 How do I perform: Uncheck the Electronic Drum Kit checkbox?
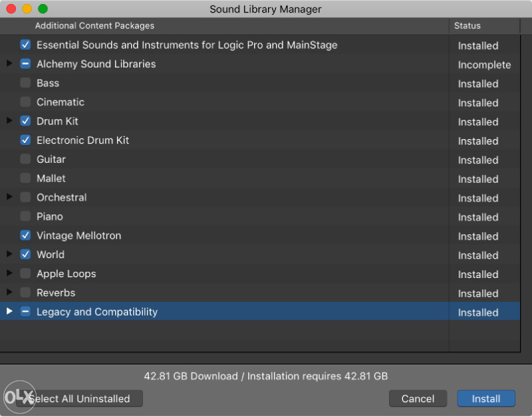pyautogui.click(x=25, y=140)
